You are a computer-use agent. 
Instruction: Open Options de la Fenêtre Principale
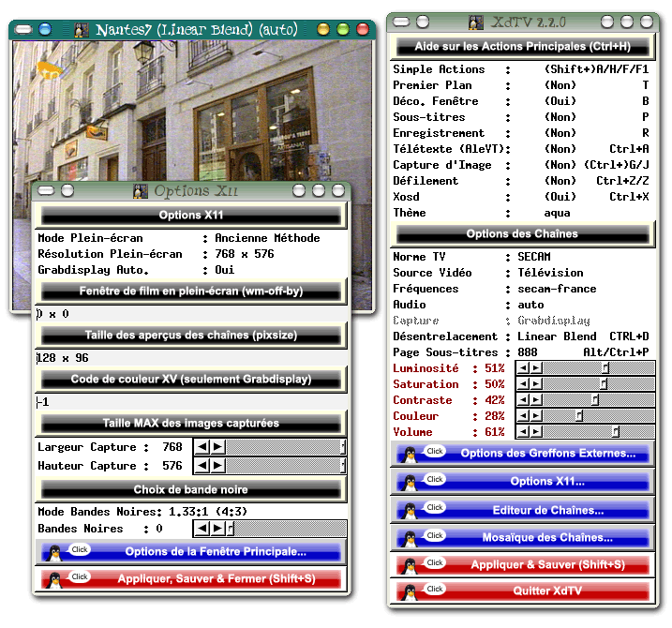click(x=191, y=552)
